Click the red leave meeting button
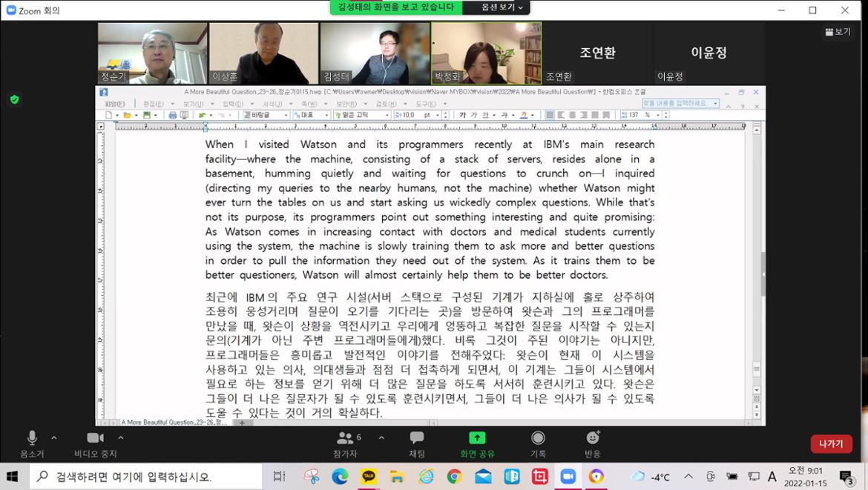This screenshot has height=490, width=868. click(831, 443)
